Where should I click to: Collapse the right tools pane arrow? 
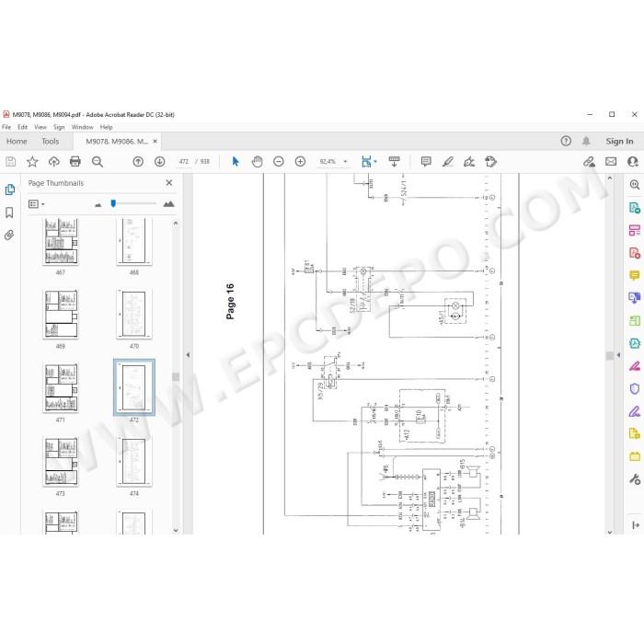click(618, 355)
